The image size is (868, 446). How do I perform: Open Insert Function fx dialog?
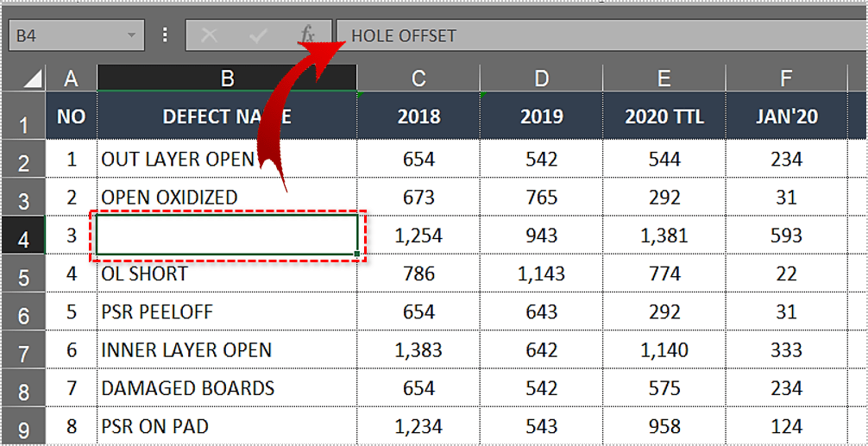coord(306,36)
